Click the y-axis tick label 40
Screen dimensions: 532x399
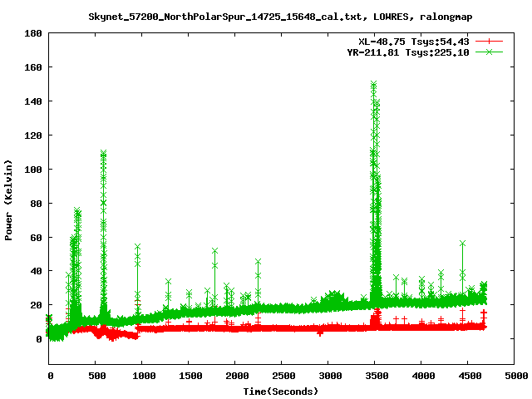pos(36,271)
